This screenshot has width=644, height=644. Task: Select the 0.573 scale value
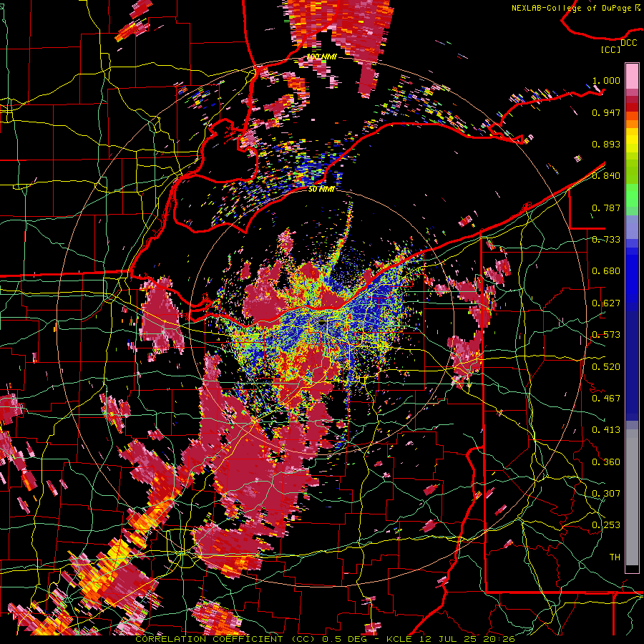tap(606, 335)
